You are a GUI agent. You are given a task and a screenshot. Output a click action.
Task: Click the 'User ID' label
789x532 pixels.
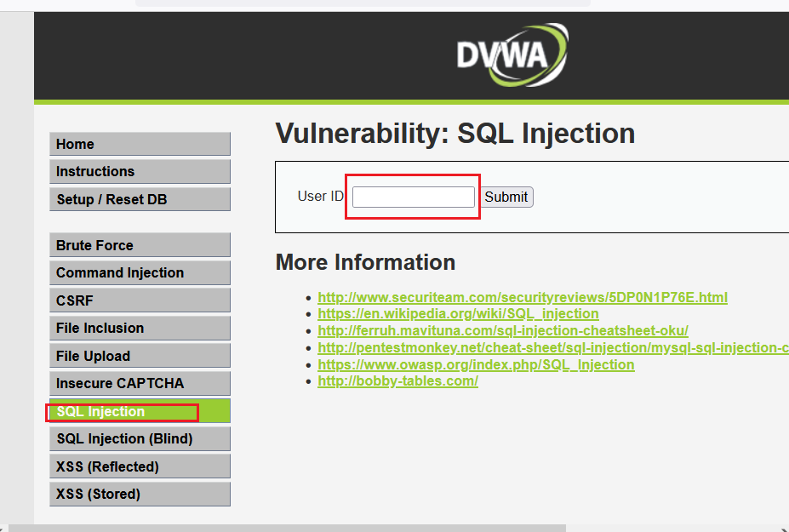pyautogui.click(x=321, y=197)
